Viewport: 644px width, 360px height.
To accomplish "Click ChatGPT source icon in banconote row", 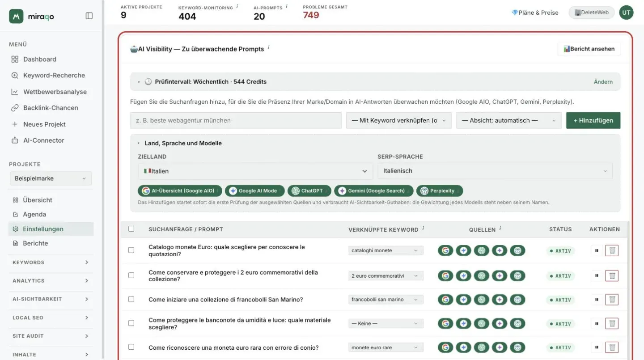I will (481, 323).
